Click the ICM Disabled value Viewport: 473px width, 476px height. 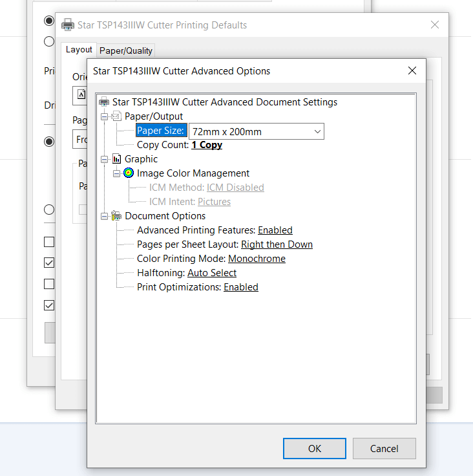[x=235, y=188]
